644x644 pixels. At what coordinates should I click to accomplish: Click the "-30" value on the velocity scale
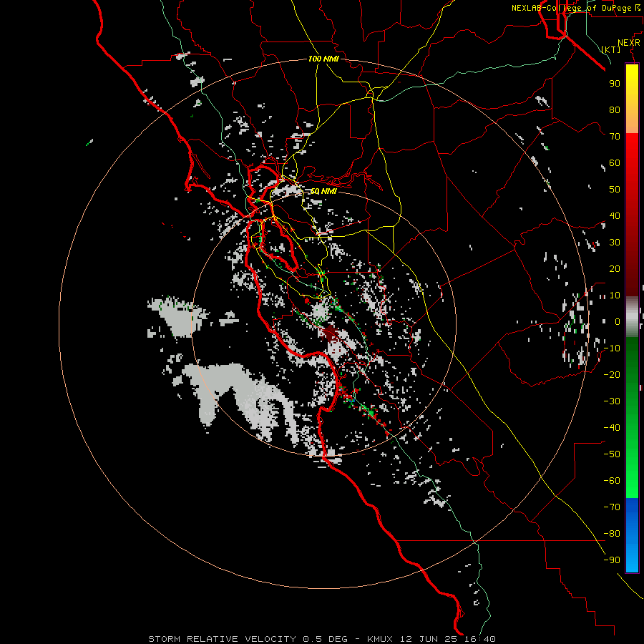(612, 401)
